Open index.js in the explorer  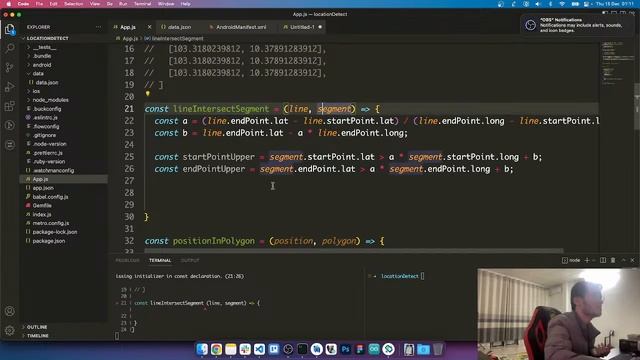click(42, 214)
